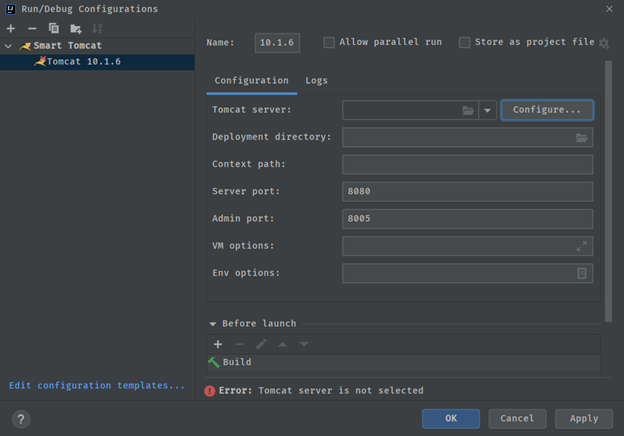Click the red error icon
This screenshot has width=624, height=436.
point(210,391)
